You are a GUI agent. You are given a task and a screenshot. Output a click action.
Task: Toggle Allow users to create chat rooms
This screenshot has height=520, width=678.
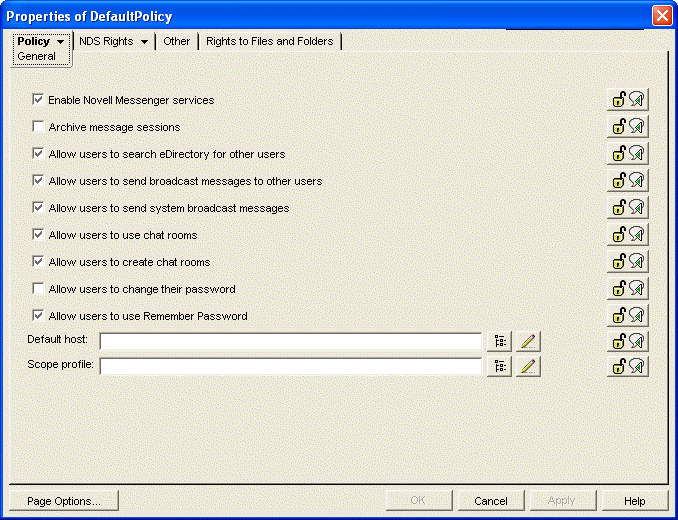[x=38, y=262]
